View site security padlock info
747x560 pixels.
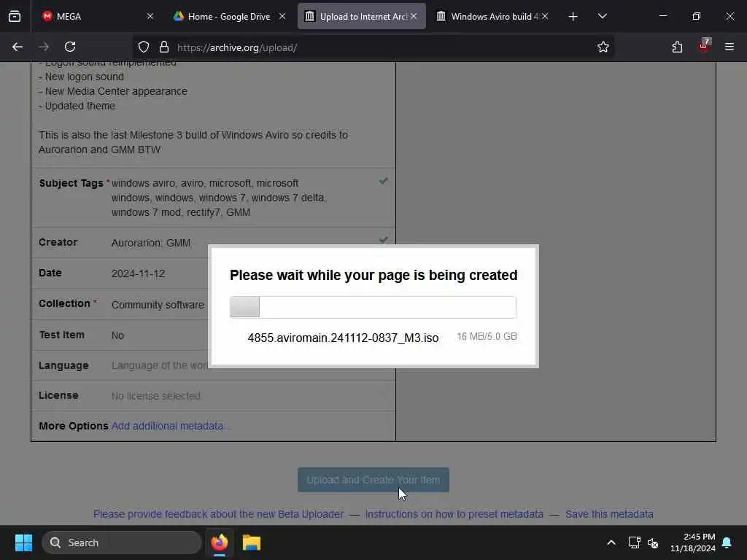164,47
